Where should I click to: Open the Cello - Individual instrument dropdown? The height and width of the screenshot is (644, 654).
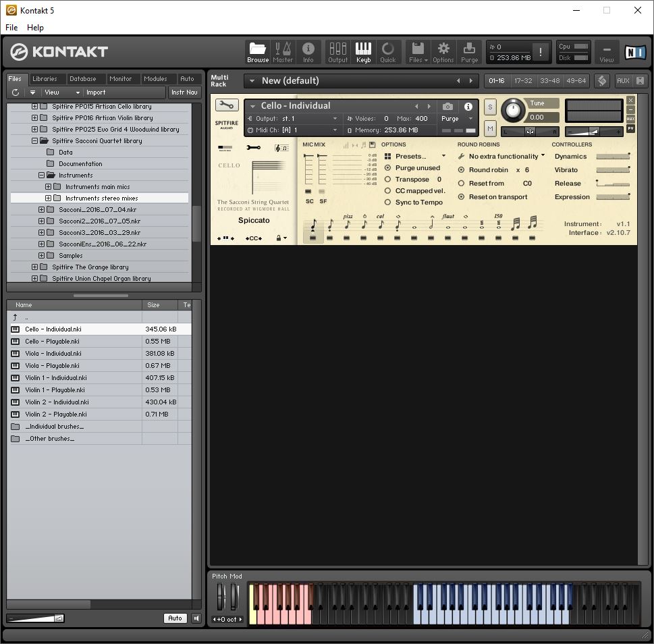(252, 107)
